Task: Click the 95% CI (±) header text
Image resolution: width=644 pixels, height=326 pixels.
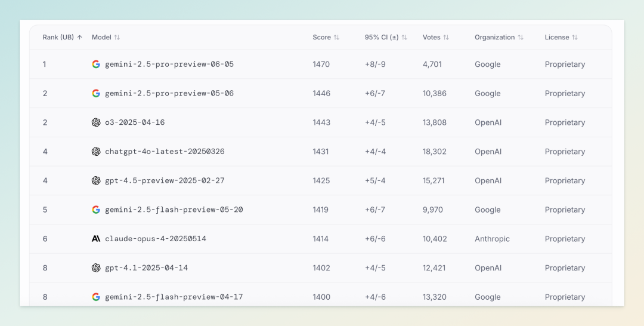Action: (x=382, y=38)
